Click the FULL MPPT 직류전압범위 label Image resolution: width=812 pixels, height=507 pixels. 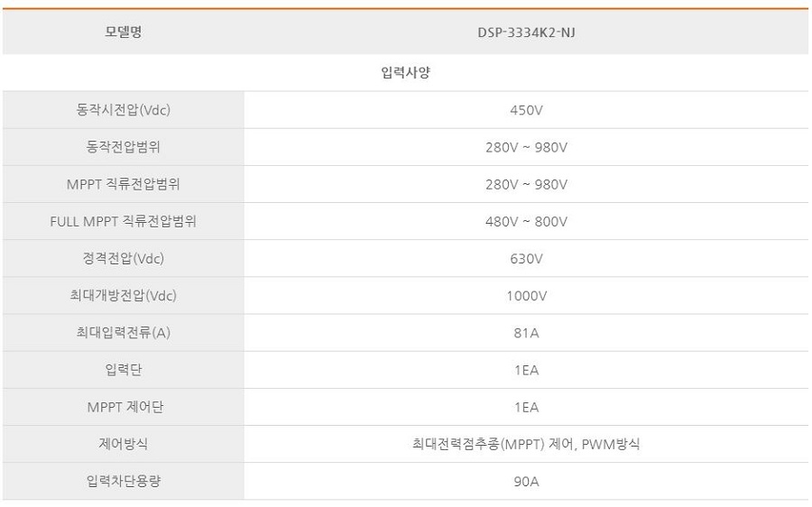pos(123,222)
